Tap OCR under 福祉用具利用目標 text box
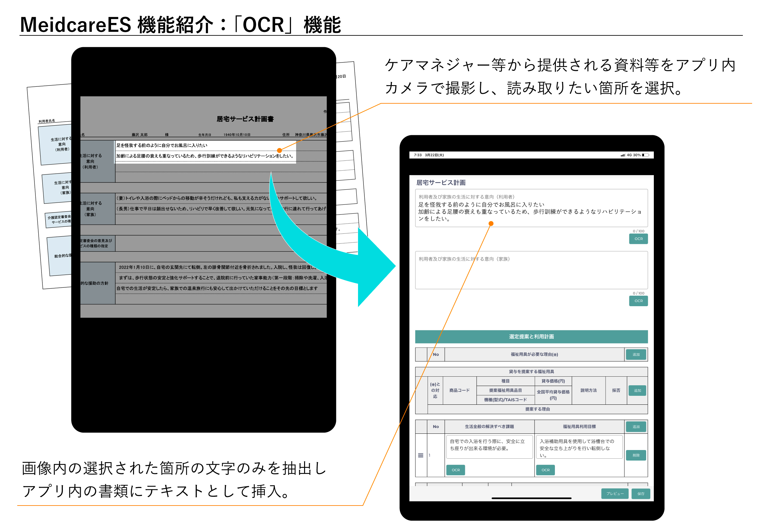The width and height of the screenshot is (762, 532). tap(545, 470)
